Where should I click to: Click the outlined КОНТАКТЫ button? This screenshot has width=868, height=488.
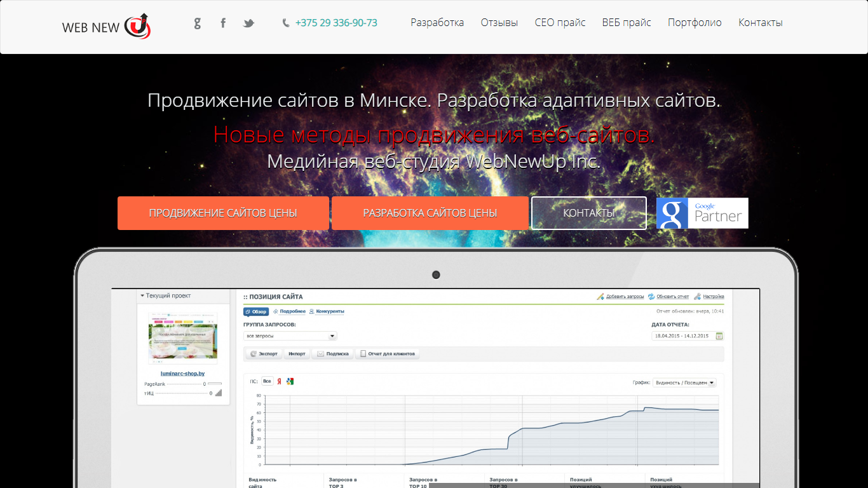pos(589,213)
